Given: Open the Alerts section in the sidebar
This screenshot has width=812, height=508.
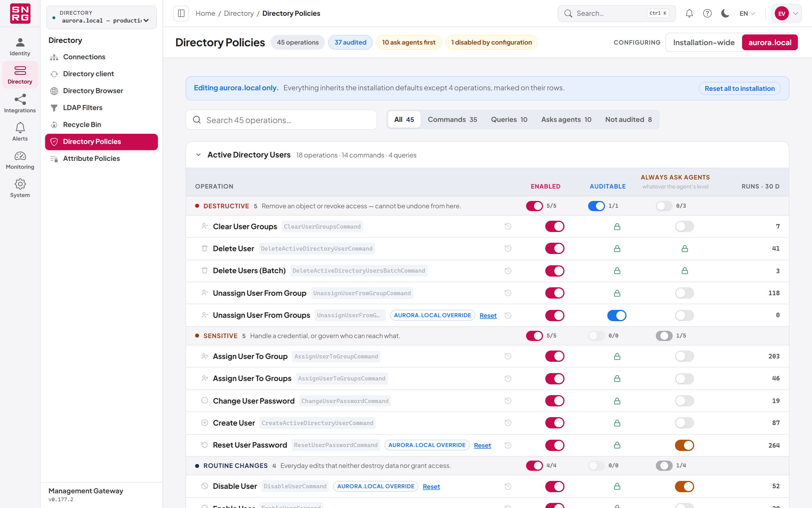Looking at the screenshot, I should point(20,132).
